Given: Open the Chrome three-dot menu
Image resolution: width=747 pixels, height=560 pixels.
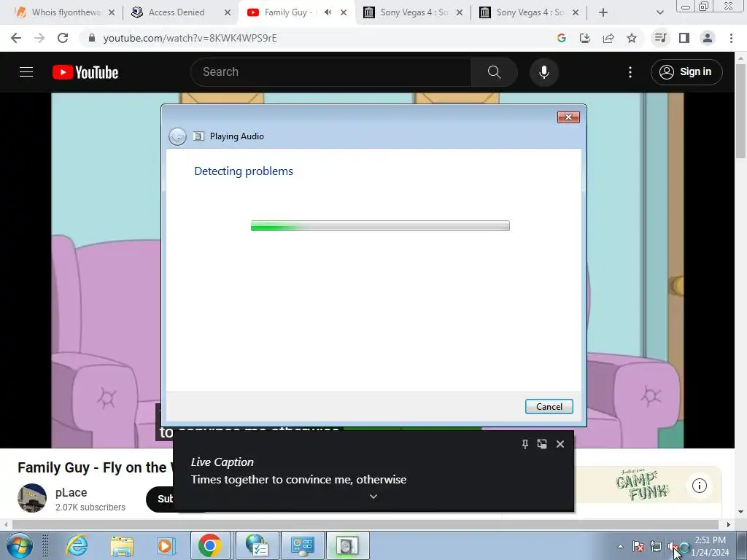Looking at the screenshot, I should tap(731, 38).
